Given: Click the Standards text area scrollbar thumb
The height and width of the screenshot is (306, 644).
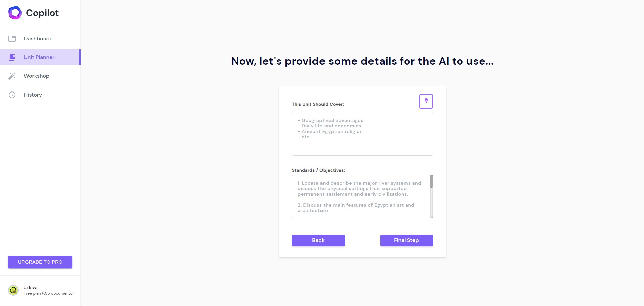Looking at the screenshot, I should pyautogui.click(x=432, y=181).
